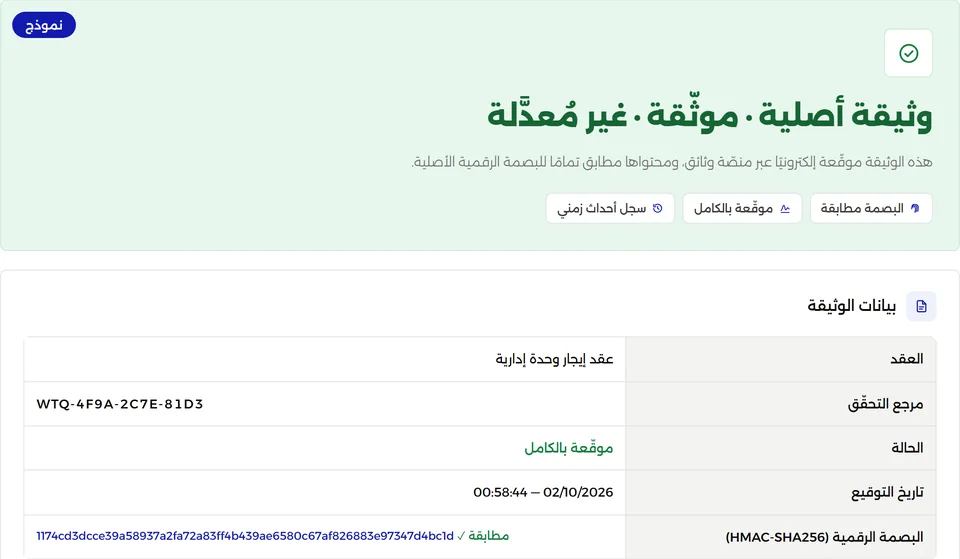Click the main heading وثيقة أصلية موثّقة غير مُعدّلة
This screenshot has height=559, width=960.
click(x=710, y=115)
